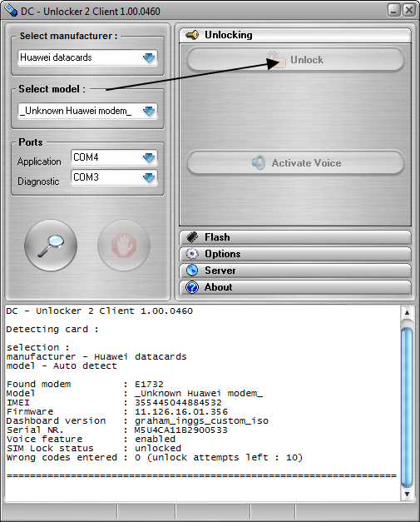
Task: Expand the Application port COM4 dropdown arrow
Action: pyautogui.click(x=149, y=157)
